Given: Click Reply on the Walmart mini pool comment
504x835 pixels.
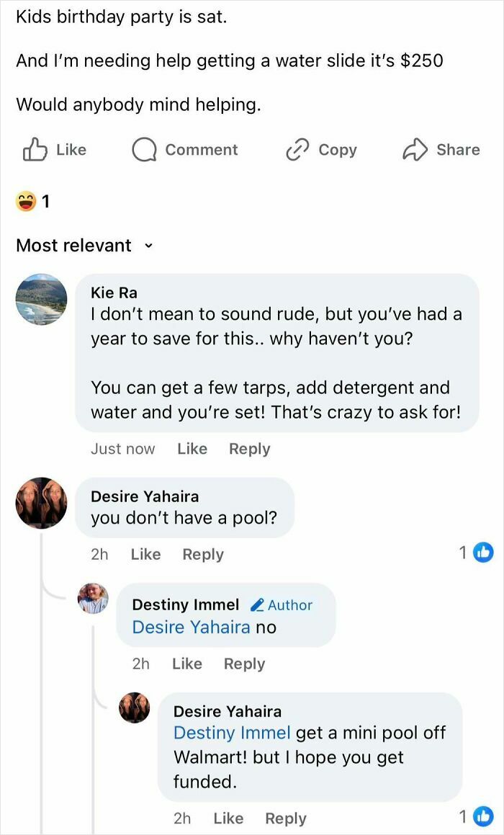Looking at the screenshot, I should 285,818.
